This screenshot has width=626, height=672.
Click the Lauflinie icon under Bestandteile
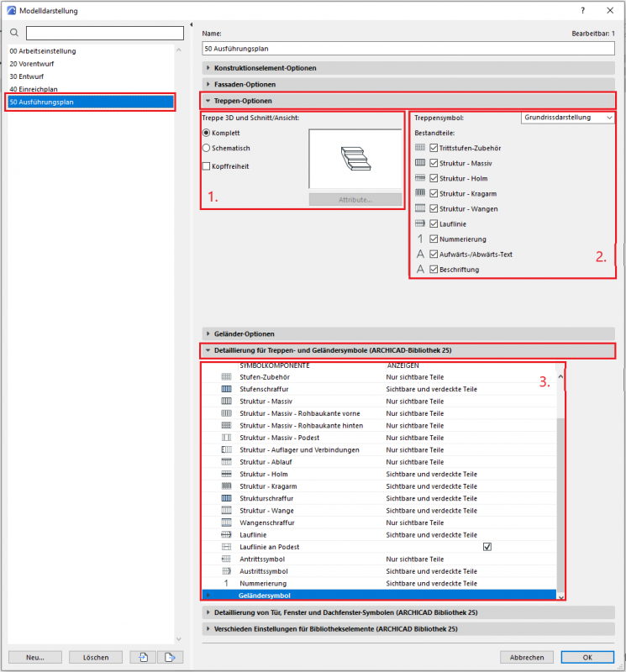pos(420,224)
